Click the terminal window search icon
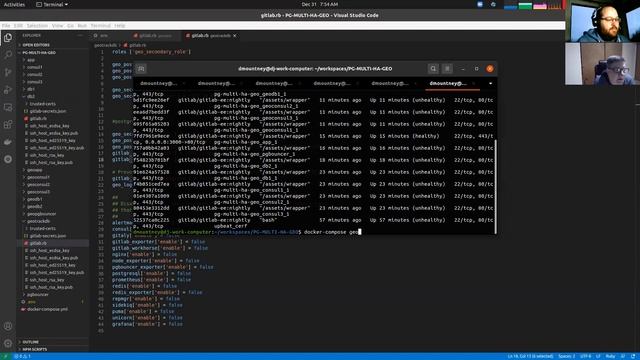Screen dimensions: 640x360 pyautogui.click(x=433, y=69)
